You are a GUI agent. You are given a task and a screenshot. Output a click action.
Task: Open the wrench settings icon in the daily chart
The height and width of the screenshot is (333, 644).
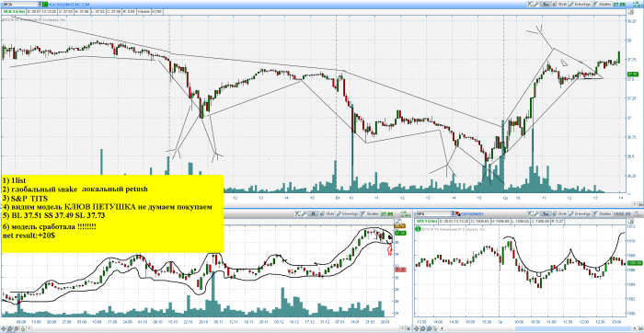(x=304, y=214)
